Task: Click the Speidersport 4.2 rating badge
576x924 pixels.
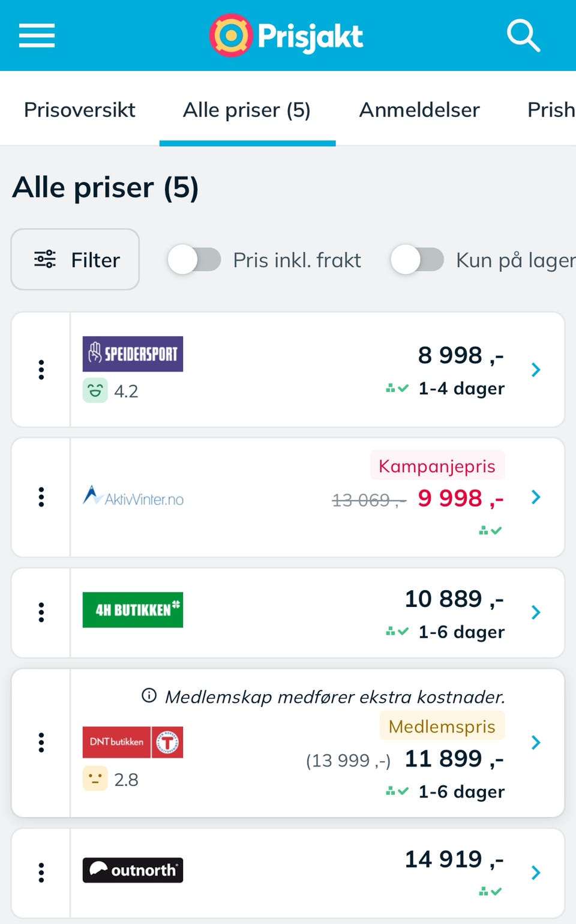Action: [111, 391]
